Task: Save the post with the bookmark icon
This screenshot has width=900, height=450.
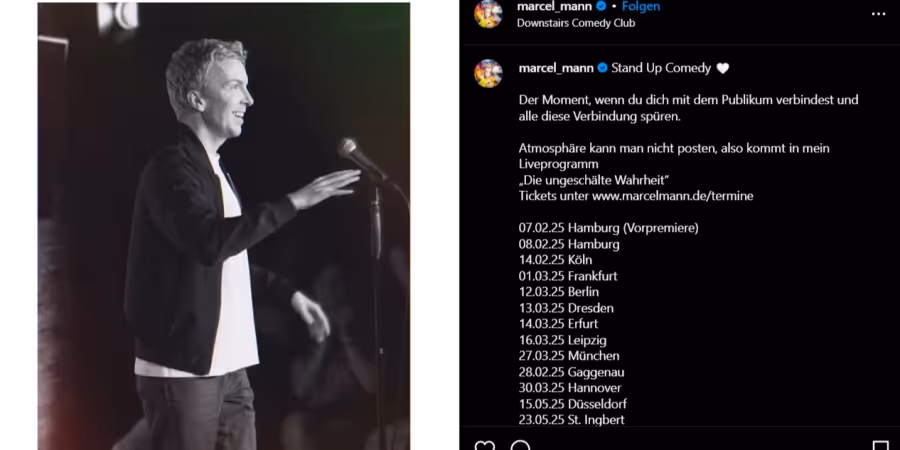Action: pos(880,445)
